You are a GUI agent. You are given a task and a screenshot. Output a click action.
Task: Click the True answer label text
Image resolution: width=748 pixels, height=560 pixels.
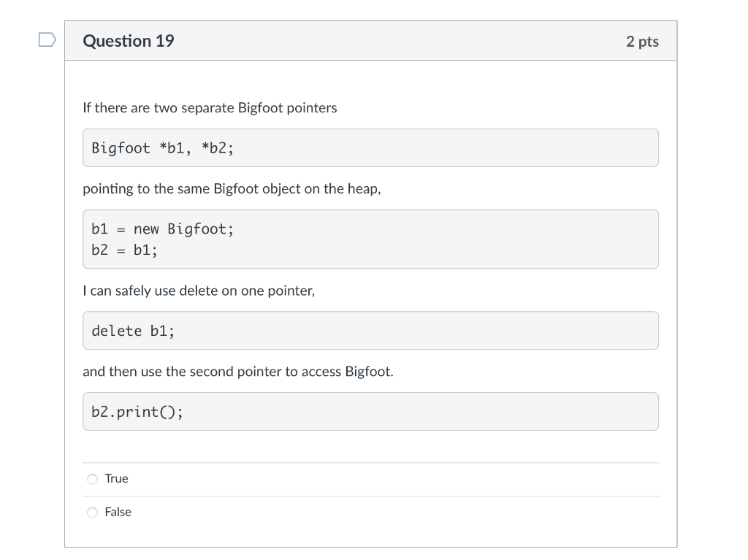[115, 478]
